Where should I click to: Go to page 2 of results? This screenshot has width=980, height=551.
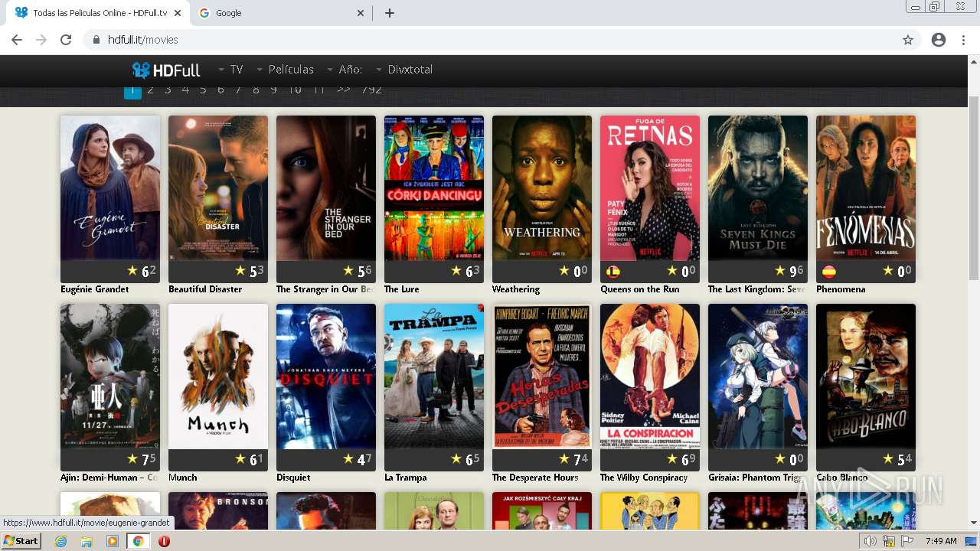[150, 90]
